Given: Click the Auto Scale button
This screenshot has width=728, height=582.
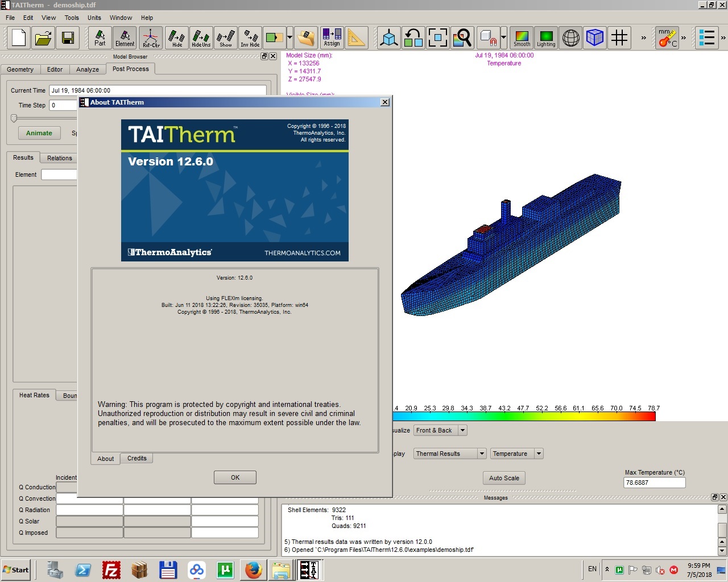Looking at the screenshot, I should [x=504, y=478].
